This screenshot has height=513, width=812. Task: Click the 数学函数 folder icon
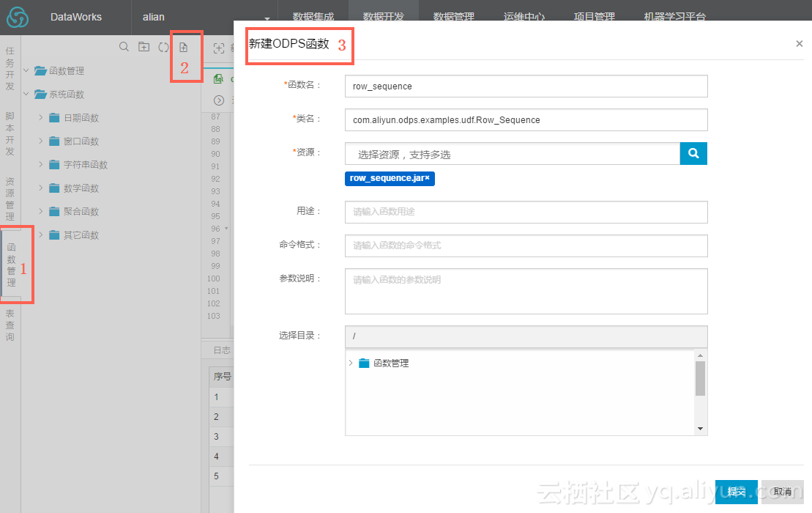point(54,188)
